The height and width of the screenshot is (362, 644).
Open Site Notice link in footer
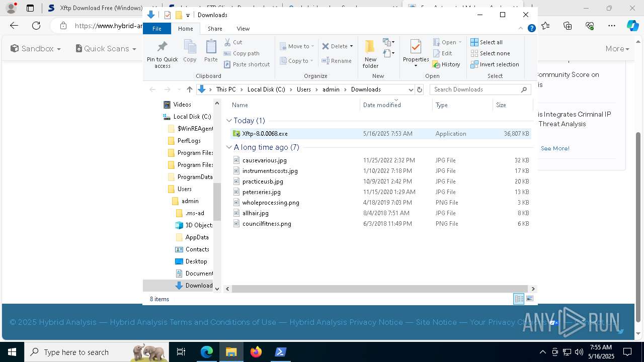tap(436, 322)
